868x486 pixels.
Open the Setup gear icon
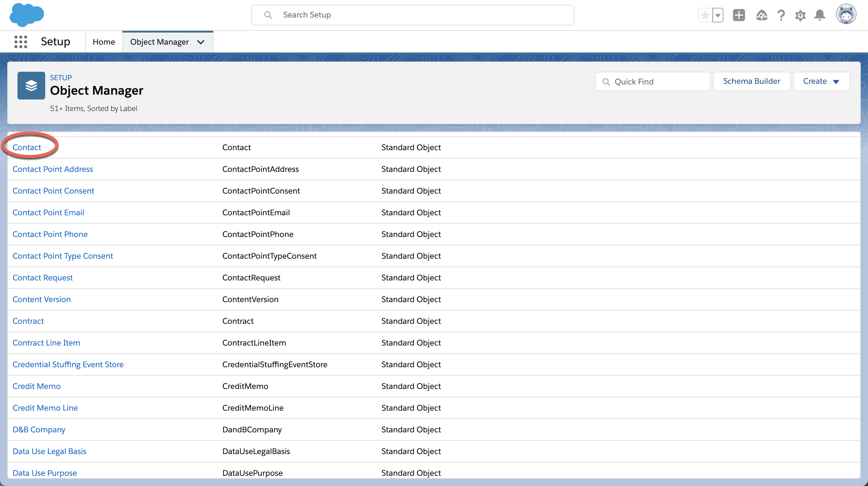click(x=800, y=15)
